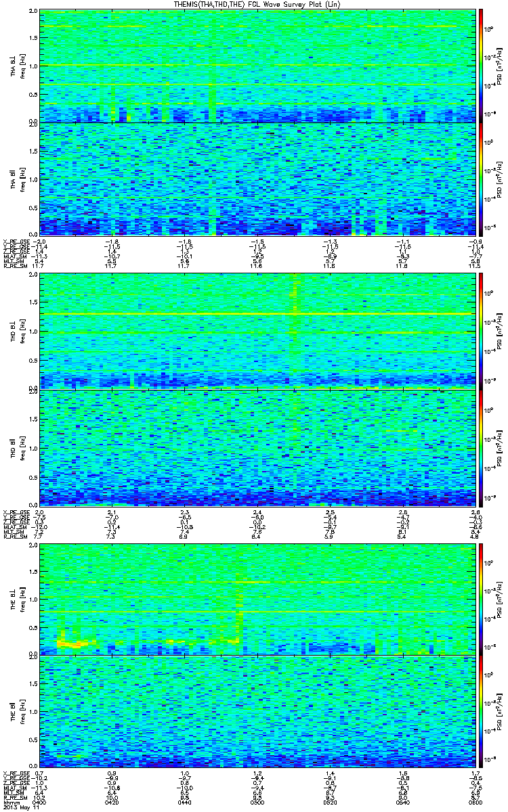Click the 0520 time tick label
This screenshot has height=812, width=508.
click(330, 803)
